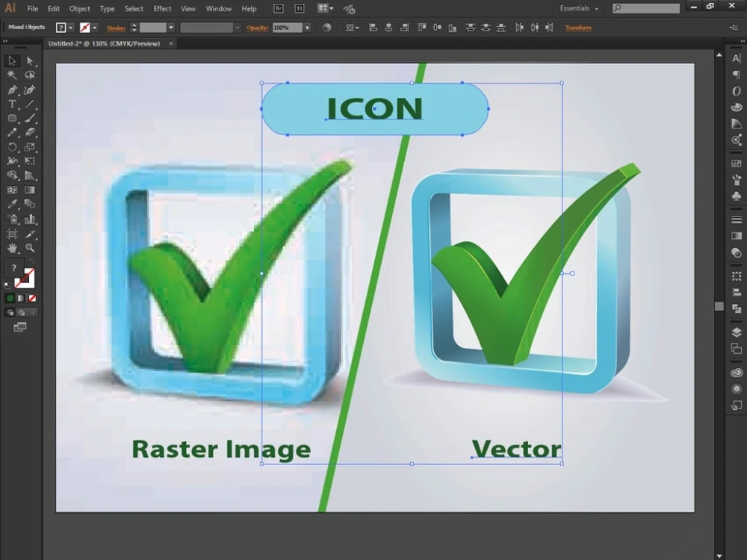Select the Scale tool
The width and height of the screenshot is (747, 560).
point(30,146)
